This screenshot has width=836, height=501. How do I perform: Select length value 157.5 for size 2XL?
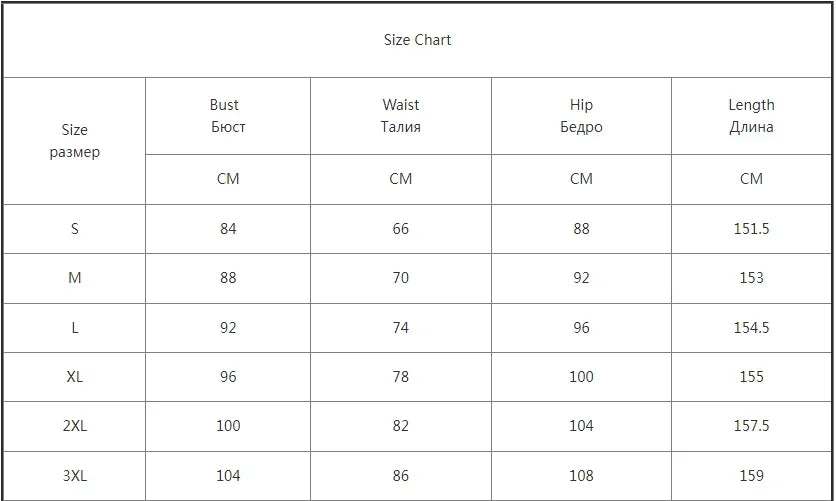751,426
